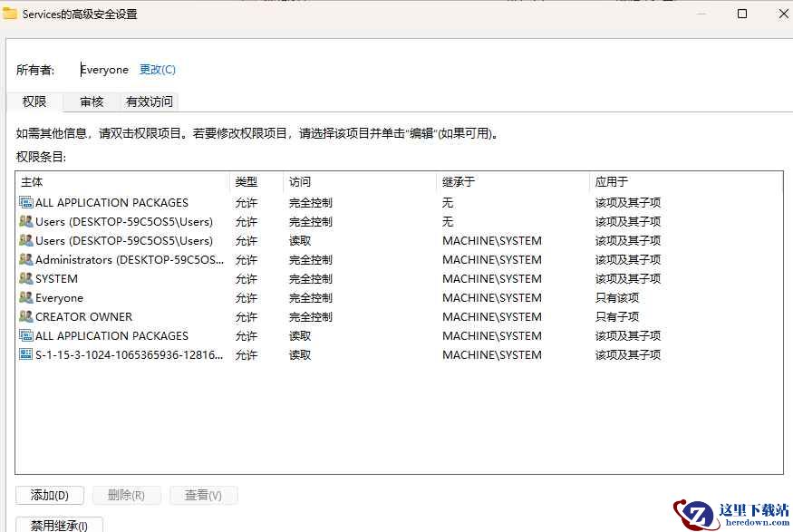Viewport: 793px width, 532px height.
Task: Select the Administrators group icon
Action: point(25,259)
